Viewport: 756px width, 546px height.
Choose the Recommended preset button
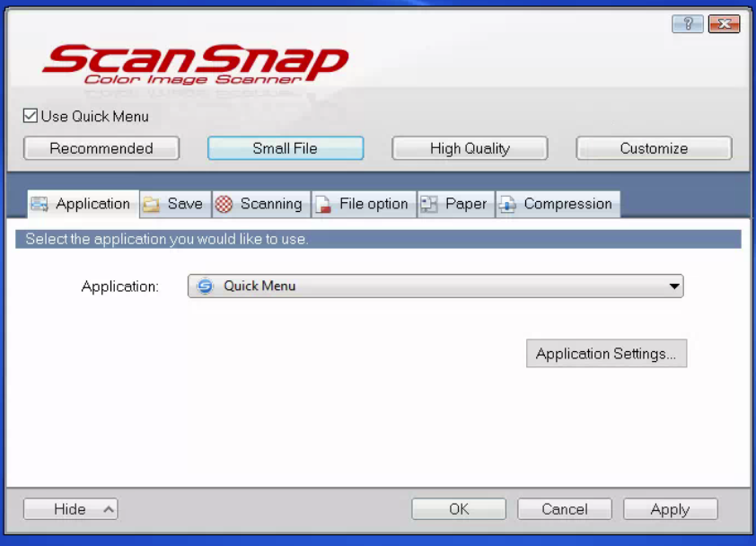click(x=101, y=148)
